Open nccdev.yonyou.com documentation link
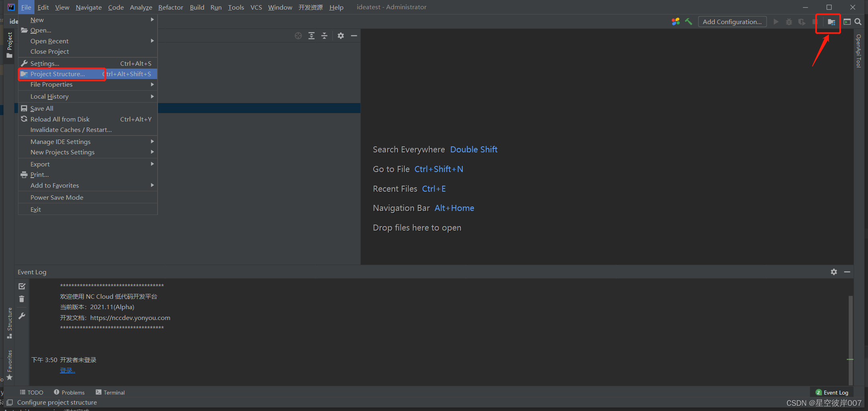The width and height of the screenshot is (868, 411). pyautogui.click(x=130, y=318)
